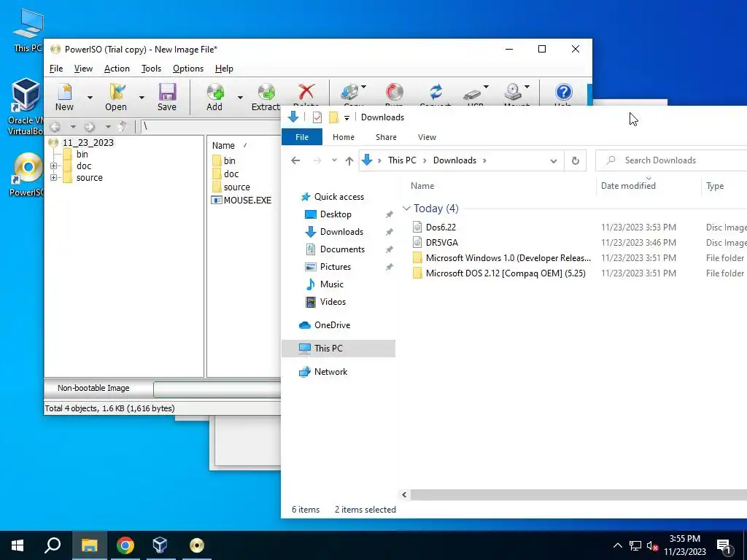Sort Explorer list by Name column
This screenshot has width=747, height=560.
(x=422, y=186)
